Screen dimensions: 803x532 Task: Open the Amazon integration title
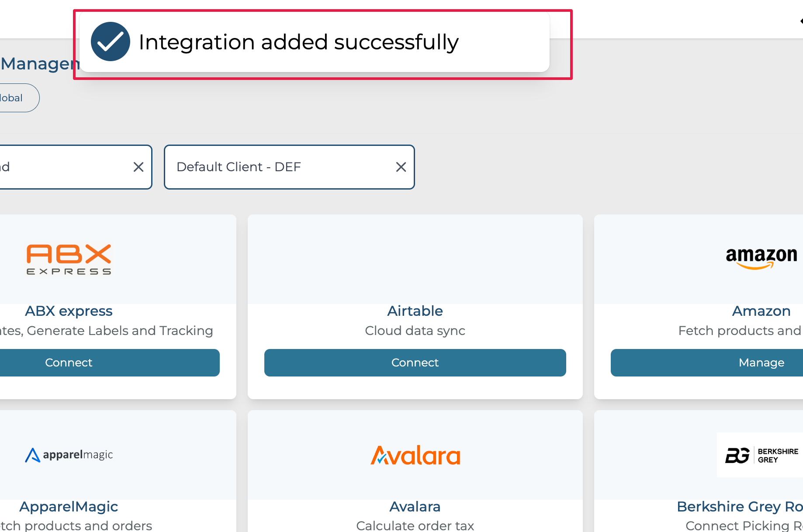[x=761, y=311]
